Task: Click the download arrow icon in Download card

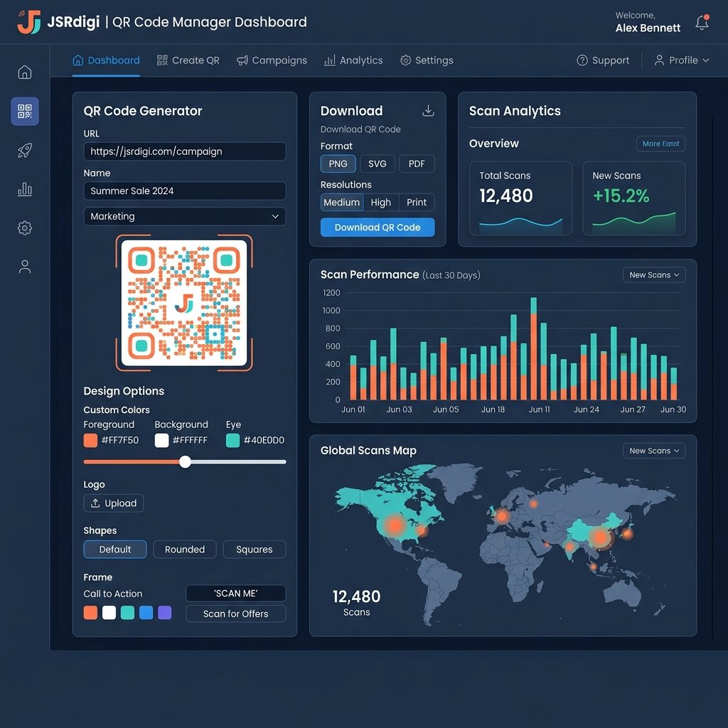Action: 428,110
